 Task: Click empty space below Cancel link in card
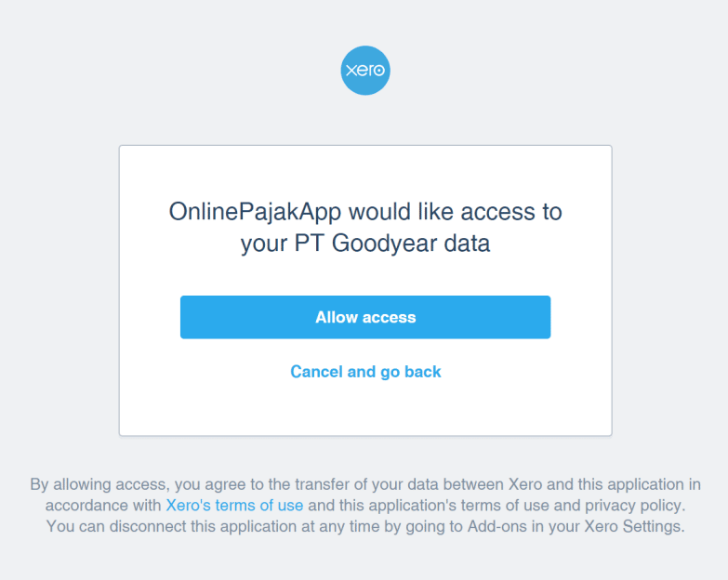(x=365, y=408)
